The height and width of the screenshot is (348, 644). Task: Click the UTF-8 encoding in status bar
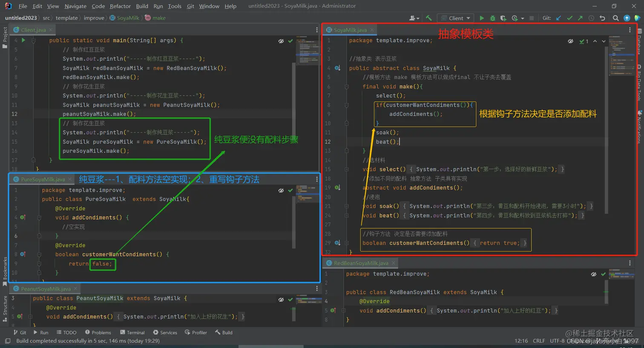pyautogui.click(x=557, y=341)
